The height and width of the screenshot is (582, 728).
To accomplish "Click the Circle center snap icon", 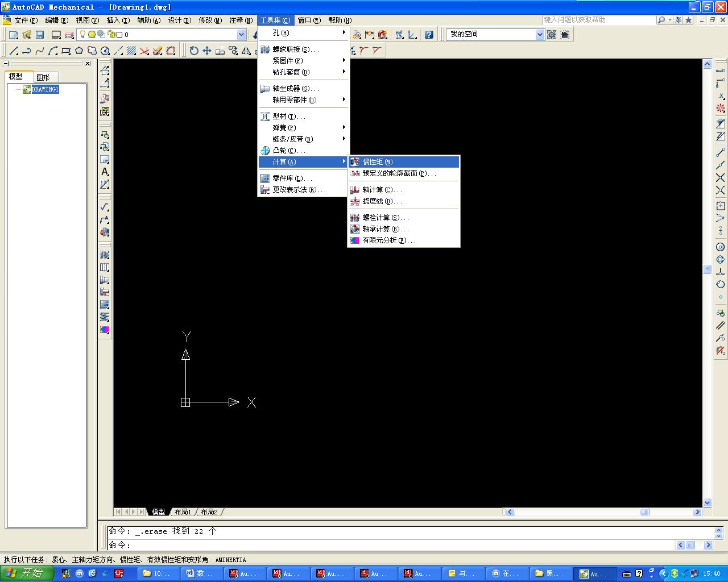I will click(x=721, y=247).
